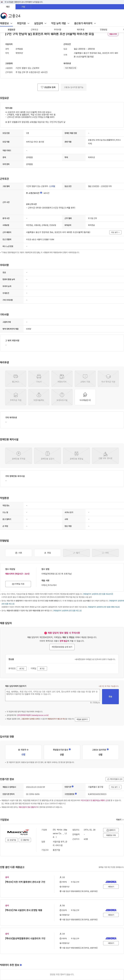Jump to the 우대사항 tab
Image resolution: width=124 pixels, height=980 pixels.
click(x=58, y=30)
